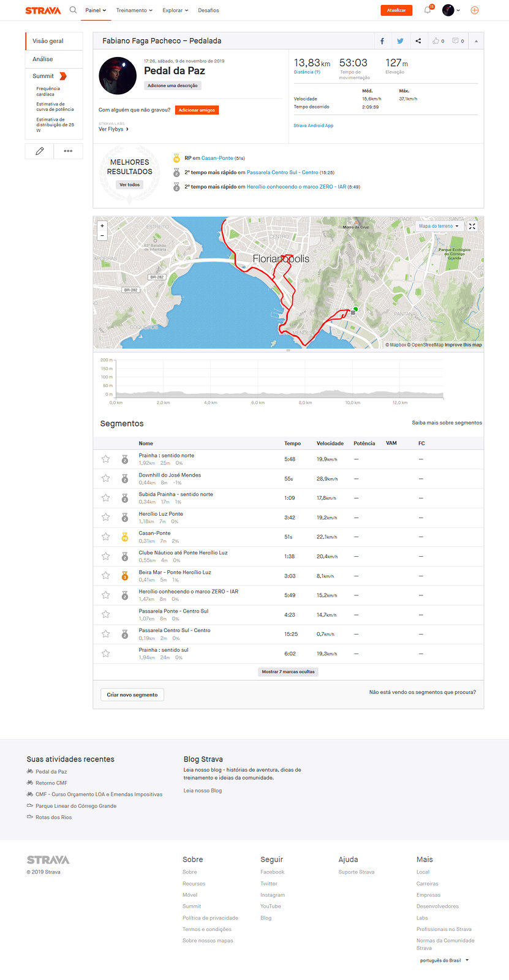Expand map to fullscreen

pyautogui.click(x=472, y=226)
